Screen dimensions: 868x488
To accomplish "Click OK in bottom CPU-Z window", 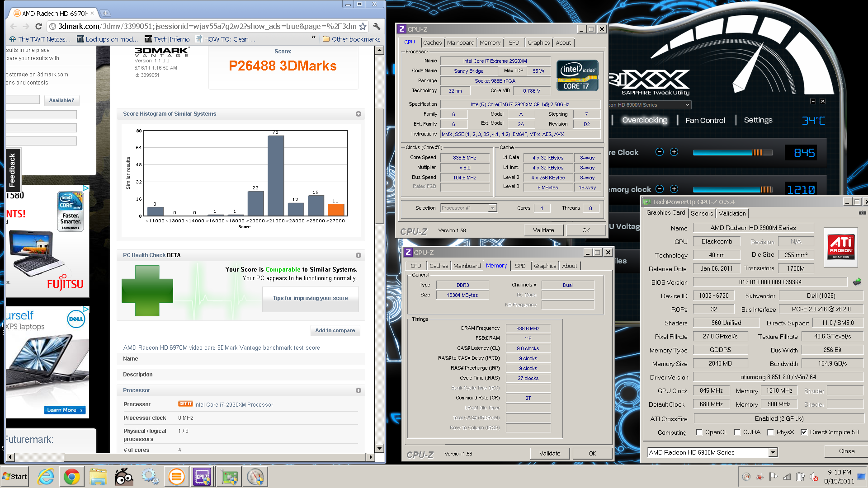I will 592,453.
